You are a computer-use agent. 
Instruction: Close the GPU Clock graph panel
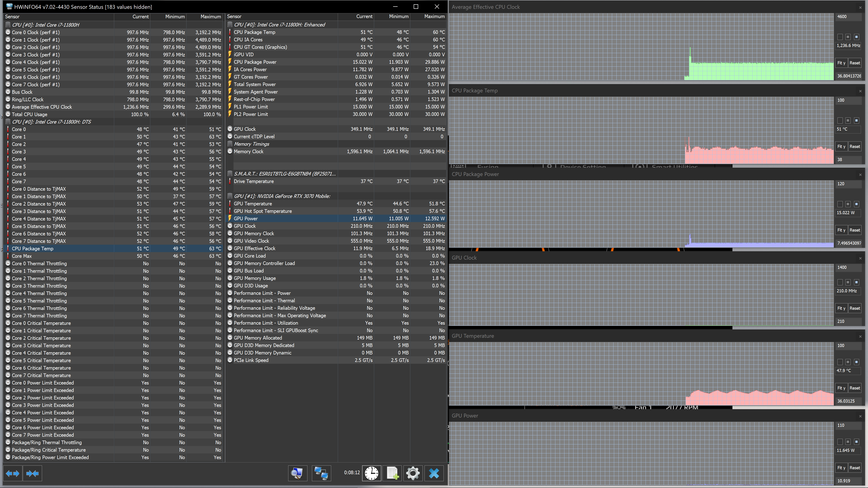860,258
